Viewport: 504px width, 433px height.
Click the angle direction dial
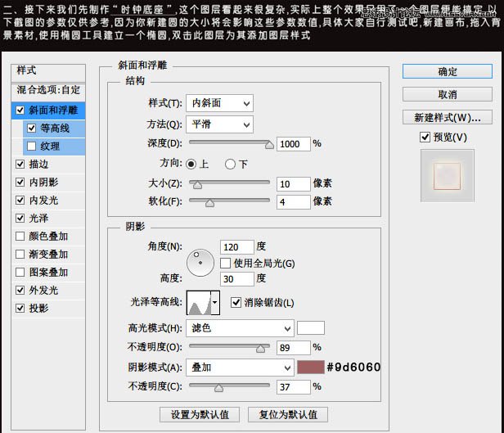point(200,263)
